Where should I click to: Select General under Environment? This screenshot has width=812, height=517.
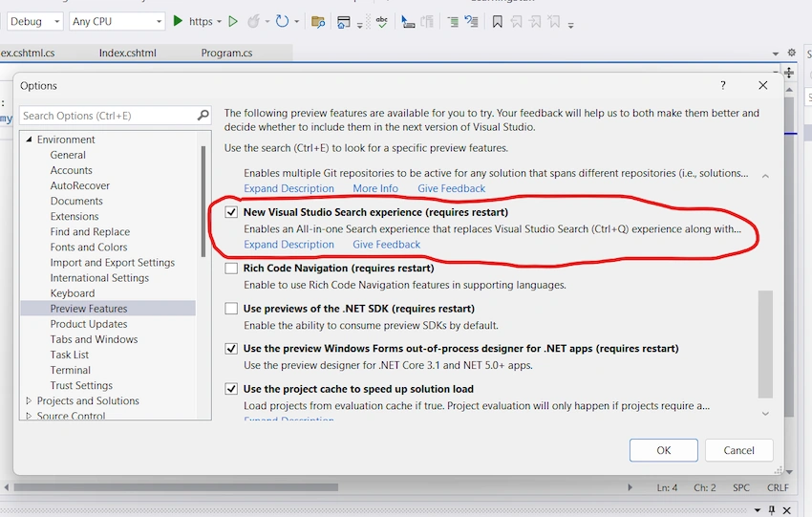68,155
